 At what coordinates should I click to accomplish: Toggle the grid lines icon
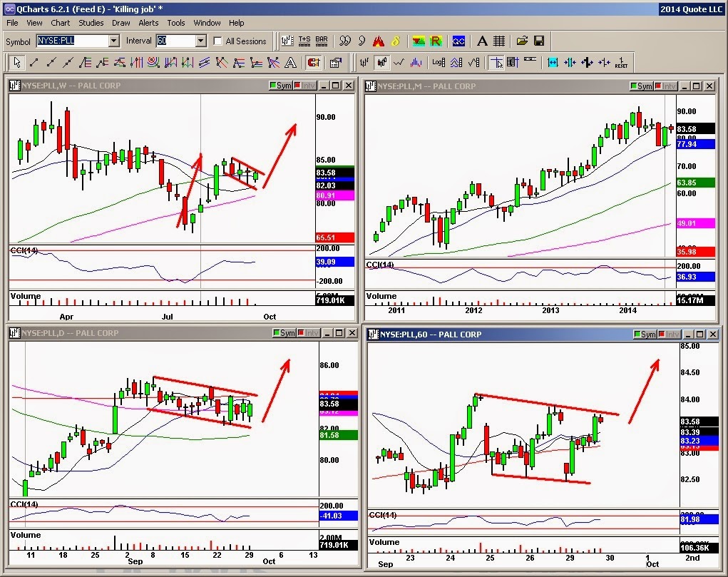[x=499, y=41]
